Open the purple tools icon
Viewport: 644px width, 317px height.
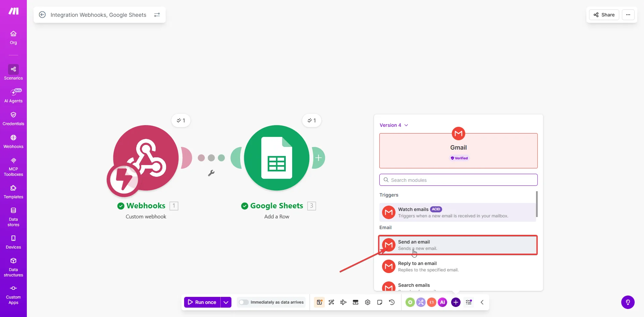click(421, 302)
